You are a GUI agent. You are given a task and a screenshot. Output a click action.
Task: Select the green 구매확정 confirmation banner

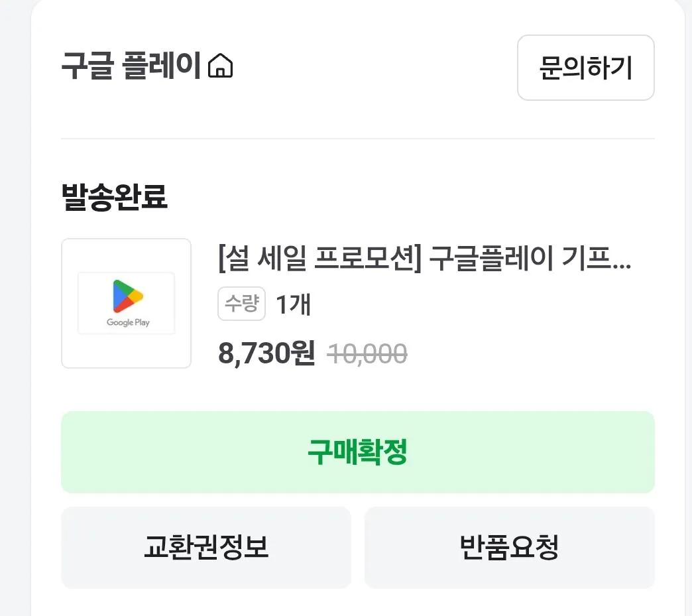[358, 452]
